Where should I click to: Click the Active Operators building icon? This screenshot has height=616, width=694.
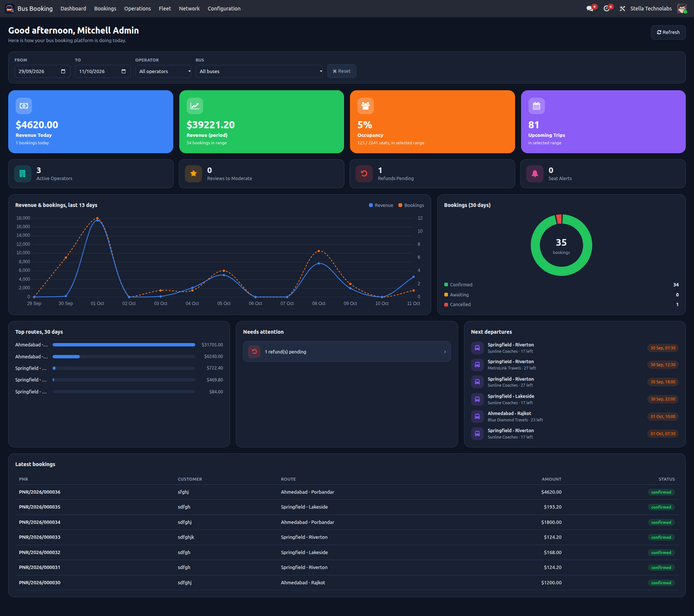[23, 174]
